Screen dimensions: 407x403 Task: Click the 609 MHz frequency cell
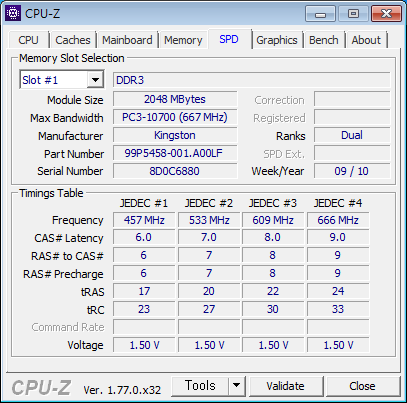click(x=273, y=220)
